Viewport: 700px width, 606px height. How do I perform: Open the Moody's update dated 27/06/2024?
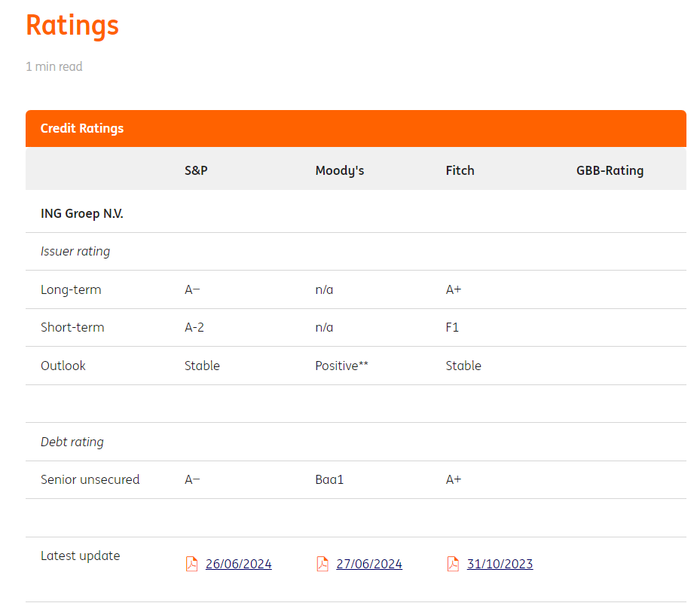coord(369,564)
